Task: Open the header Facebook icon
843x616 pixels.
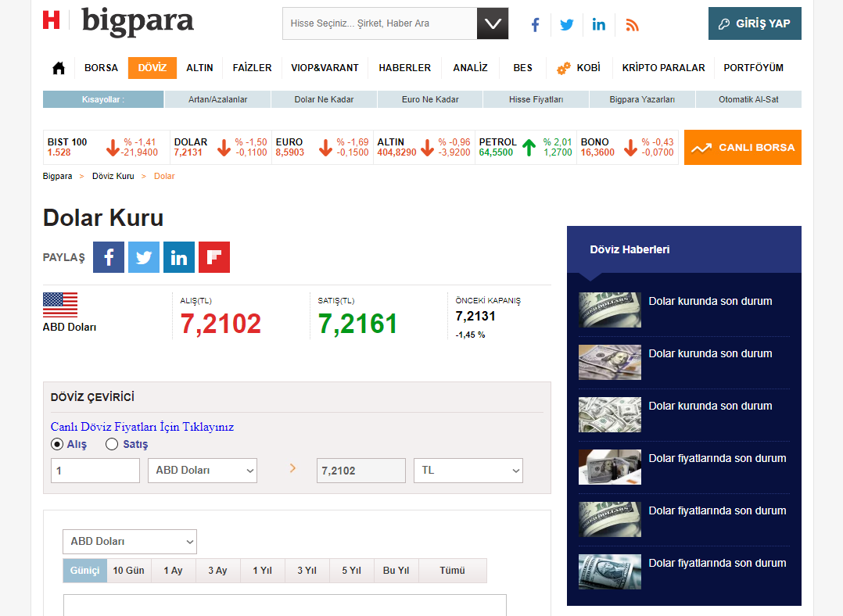Action: 535,25
